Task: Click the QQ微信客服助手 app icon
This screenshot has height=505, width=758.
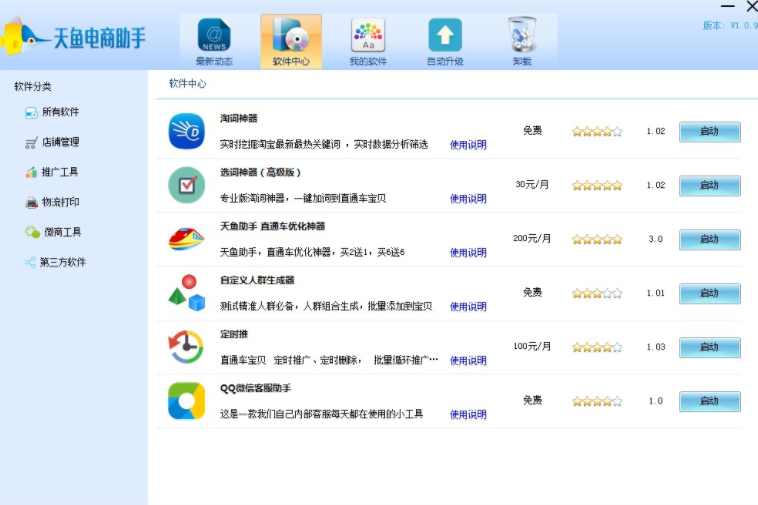Action: [187, 401]
